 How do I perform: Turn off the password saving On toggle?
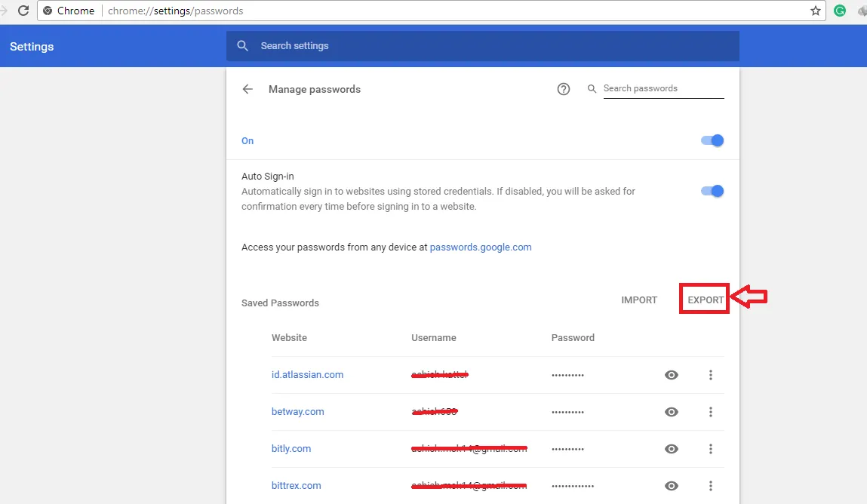point(712,140)
